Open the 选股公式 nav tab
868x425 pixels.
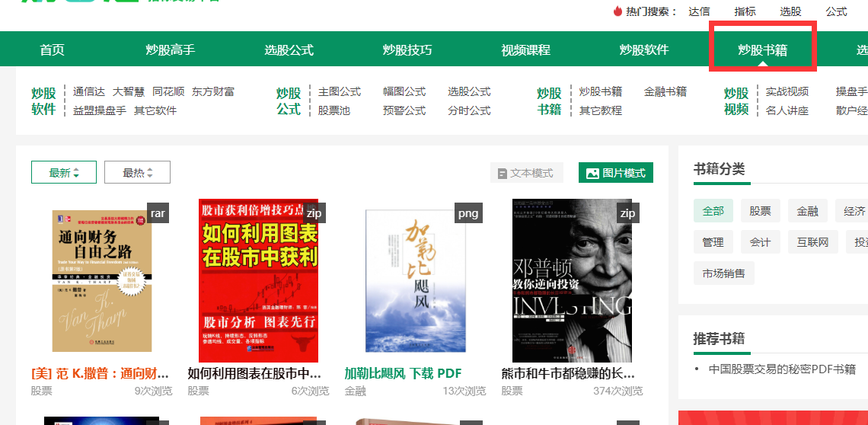click(289, 50)
